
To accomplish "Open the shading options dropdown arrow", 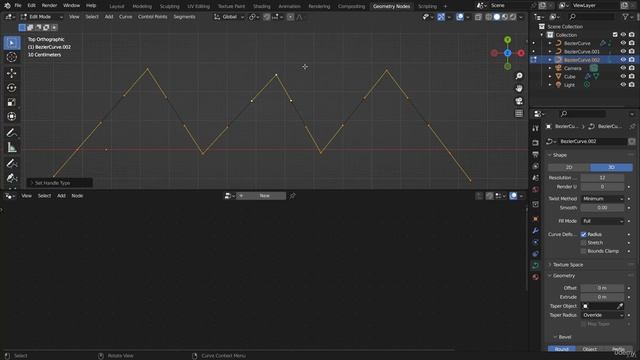I will pyautogui.click(x=520, y=17).
